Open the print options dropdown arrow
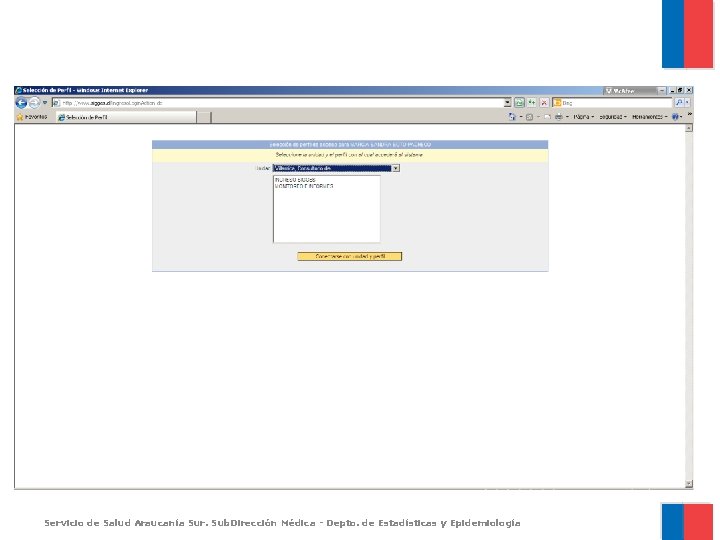Screen dimensions: 720x540 (x=567, y=117)
